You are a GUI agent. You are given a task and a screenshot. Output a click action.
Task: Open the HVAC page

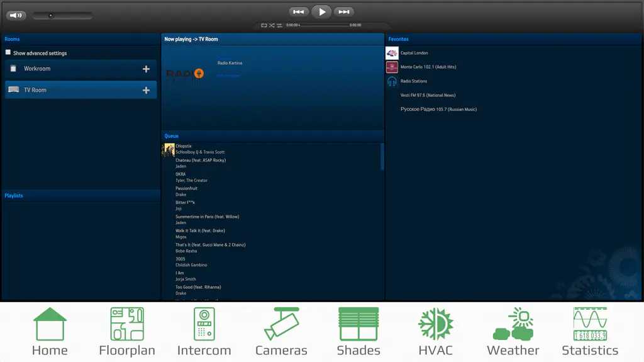(x=436, y=332)
